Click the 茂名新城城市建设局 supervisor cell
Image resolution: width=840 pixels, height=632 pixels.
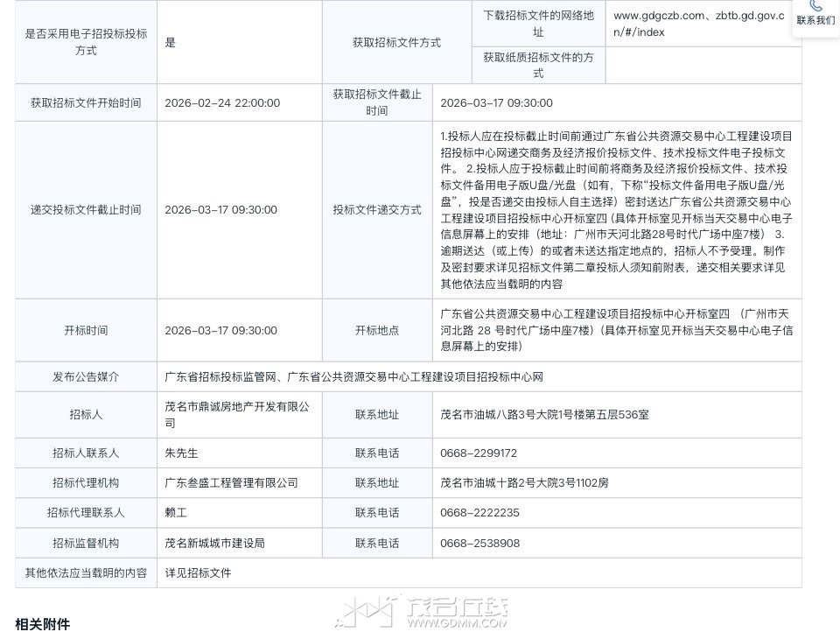(x=214, y=543)
